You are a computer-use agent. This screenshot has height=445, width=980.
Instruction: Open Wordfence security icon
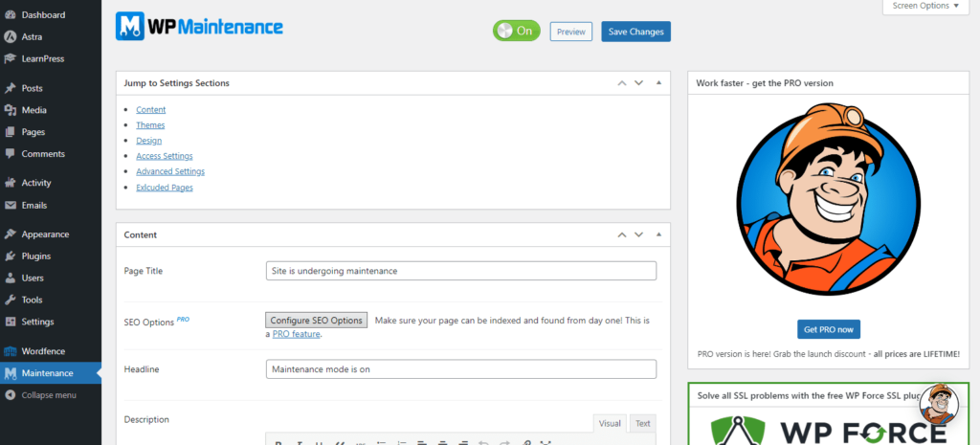(x=11, y=351)
